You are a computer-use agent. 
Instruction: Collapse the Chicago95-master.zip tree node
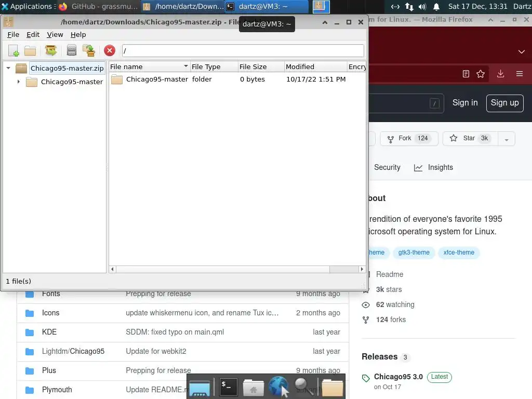[8, 68]
